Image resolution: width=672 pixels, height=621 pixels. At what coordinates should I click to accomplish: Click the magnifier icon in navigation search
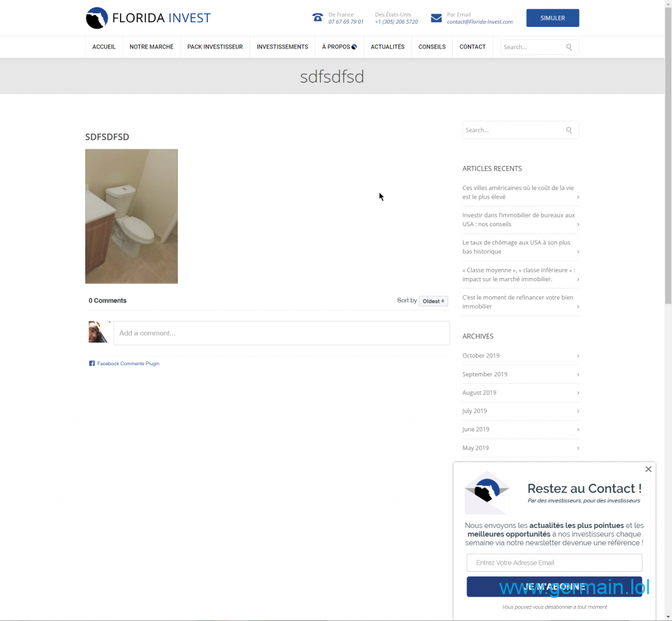click(569, 47)
